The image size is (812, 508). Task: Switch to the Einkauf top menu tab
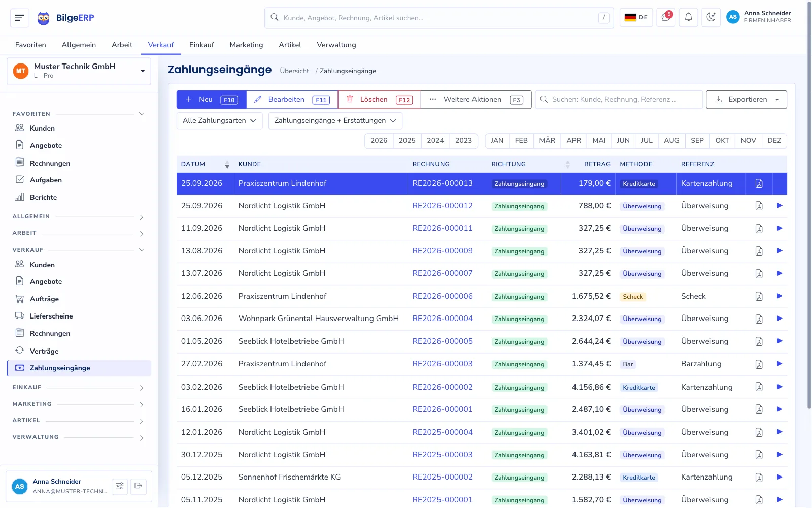201,45
